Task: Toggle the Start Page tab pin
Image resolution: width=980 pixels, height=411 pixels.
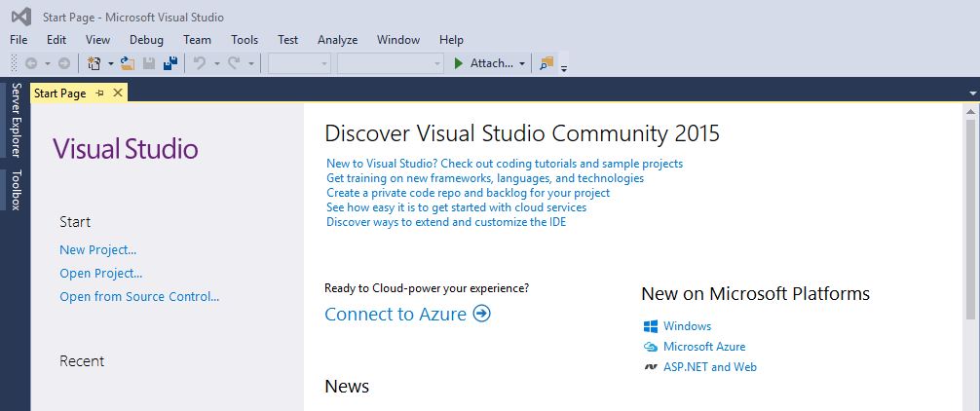Action: click(x=99, y=93)
